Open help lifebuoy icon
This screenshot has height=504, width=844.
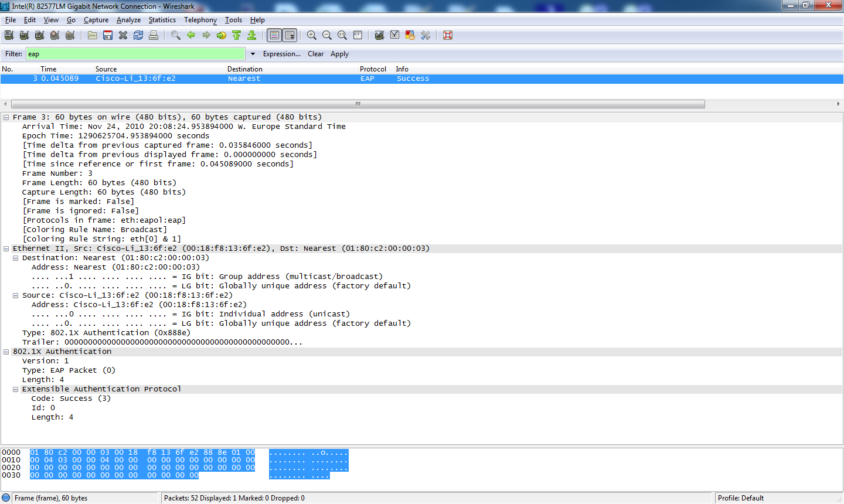pyautogui.click(x=448, y=35)
